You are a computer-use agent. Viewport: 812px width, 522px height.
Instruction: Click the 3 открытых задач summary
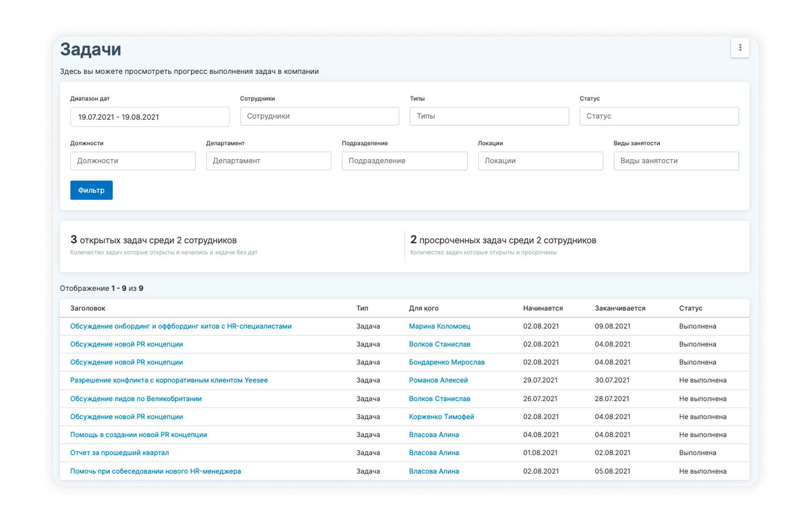(x=153, y=240)
